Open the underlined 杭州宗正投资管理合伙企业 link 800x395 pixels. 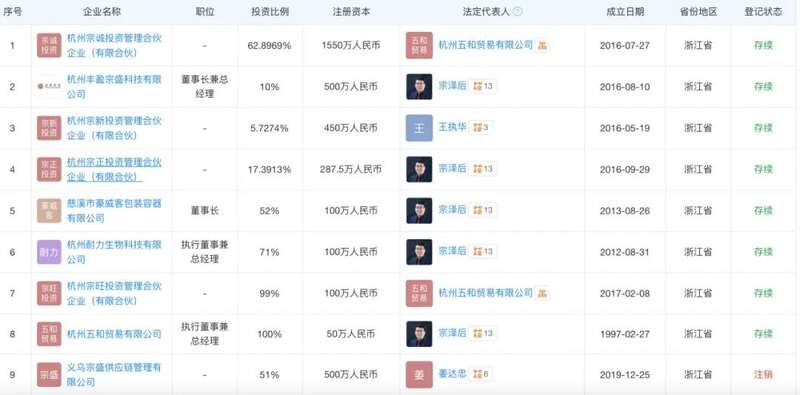[114, 169]
